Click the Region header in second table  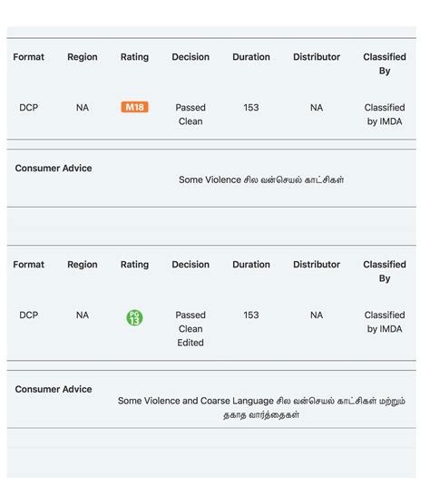pos(83,265)
